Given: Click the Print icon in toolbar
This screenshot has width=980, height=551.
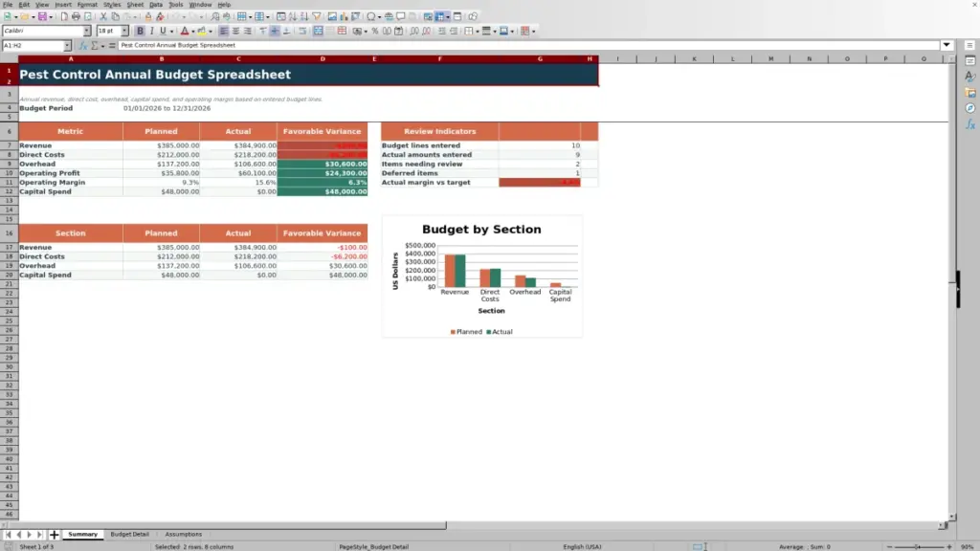Looking at the screenshot, I should pyautogui.click(x=76, y=16).
